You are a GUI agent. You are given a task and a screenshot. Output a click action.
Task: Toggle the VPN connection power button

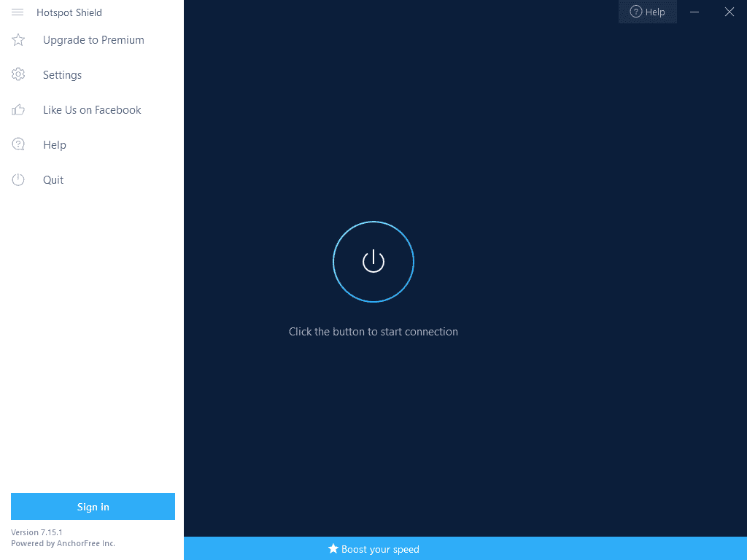coord(373,262)
